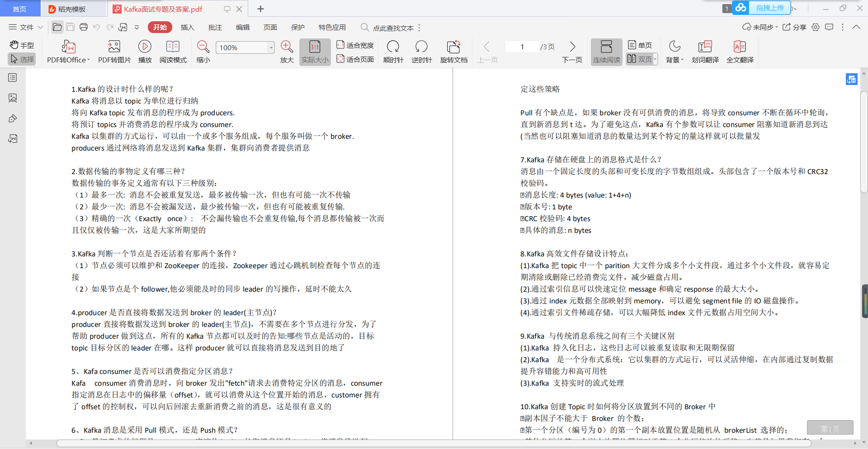This screenshot has height=449, width=868.
Task: Convert PDF to images (PDF转图片)
Action: tap(114, 52)
